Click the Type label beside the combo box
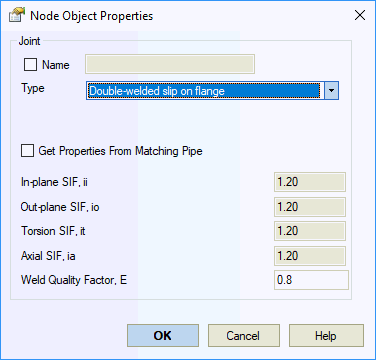The image size is (376, 360). tap(33, 88)
